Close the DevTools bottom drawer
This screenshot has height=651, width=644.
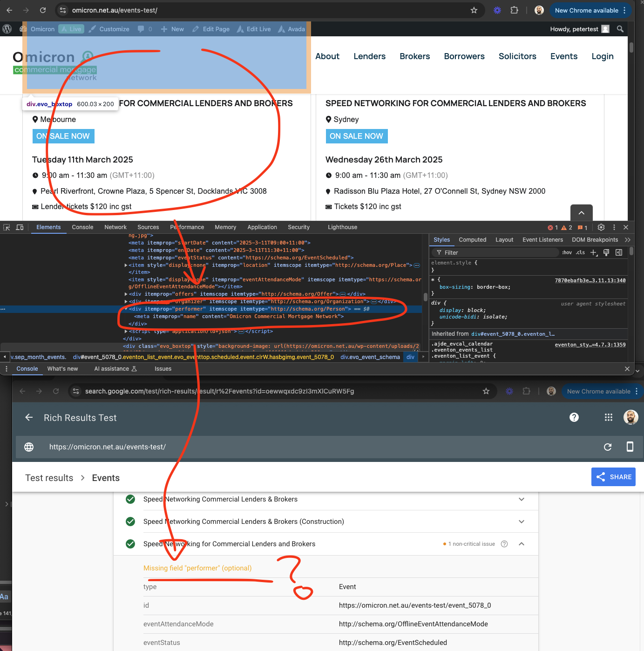pyautogui.click(x=627, y=369)
